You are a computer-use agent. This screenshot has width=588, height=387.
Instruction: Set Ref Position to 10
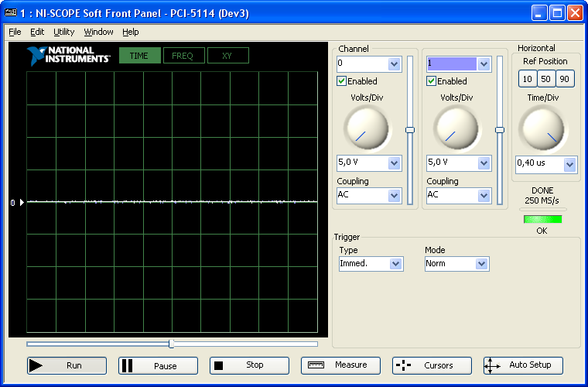527,79
